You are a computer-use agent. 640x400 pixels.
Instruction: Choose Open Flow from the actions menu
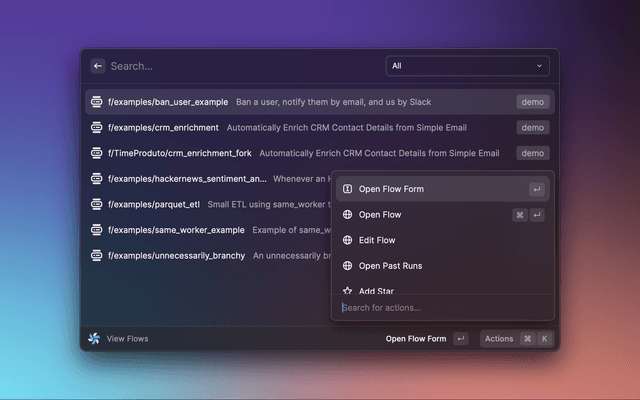(x=380, y=215)
